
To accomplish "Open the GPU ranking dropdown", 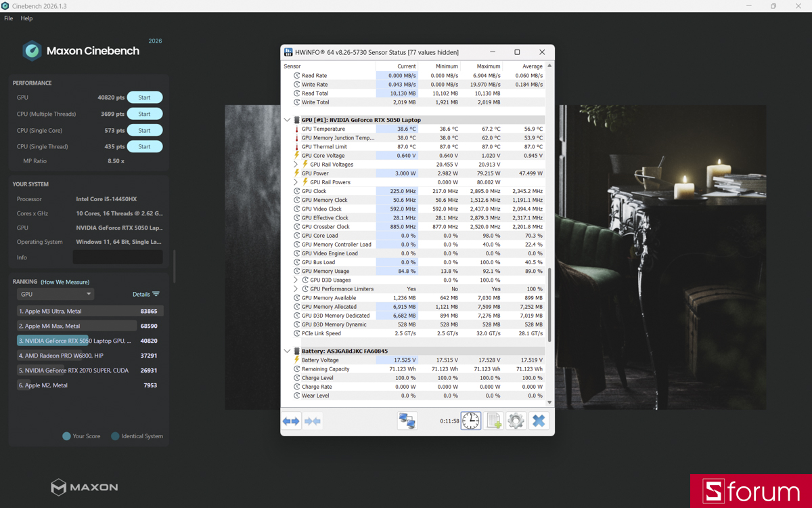I will pyautogui.click(x=55, y=294).
